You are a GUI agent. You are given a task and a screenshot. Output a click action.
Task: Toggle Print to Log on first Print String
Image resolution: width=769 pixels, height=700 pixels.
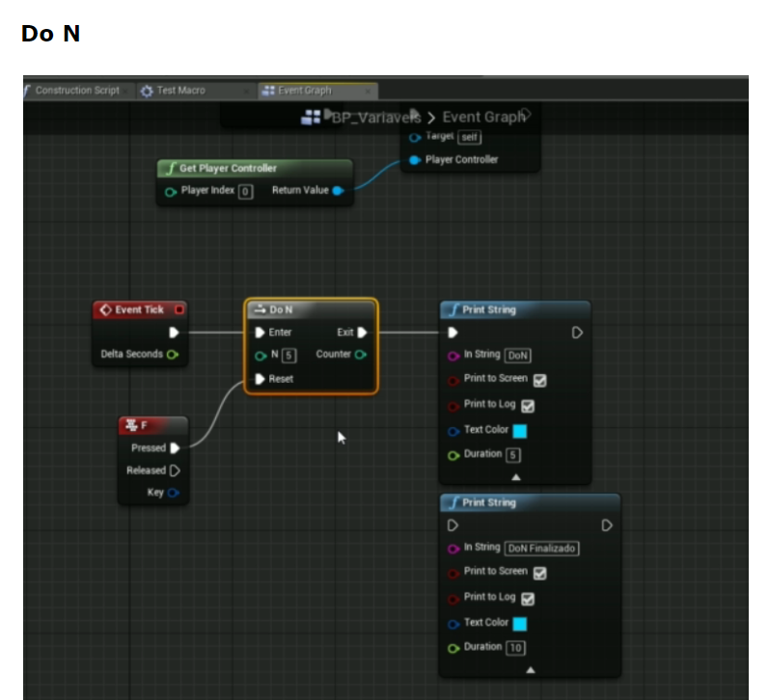(x=528, y=406)
